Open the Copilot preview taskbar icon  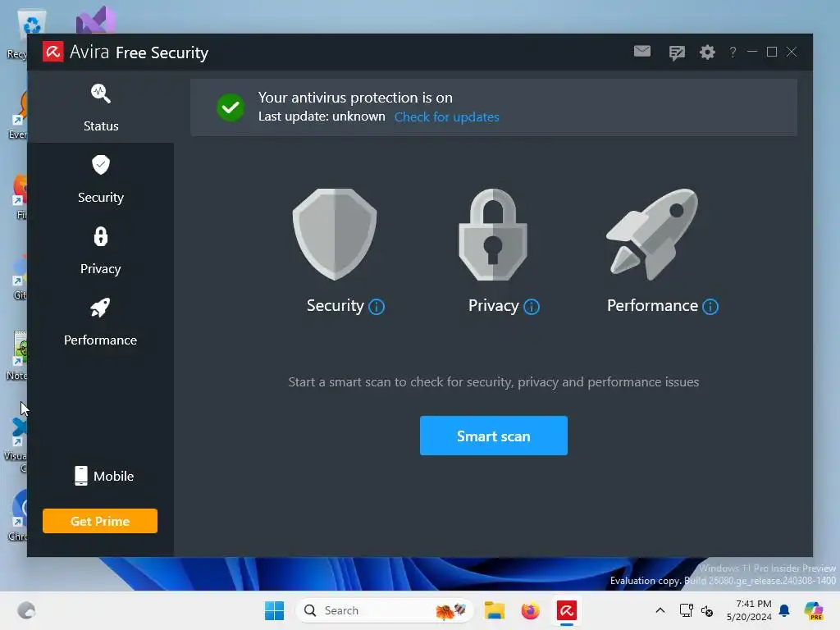[x=814, y=610]
